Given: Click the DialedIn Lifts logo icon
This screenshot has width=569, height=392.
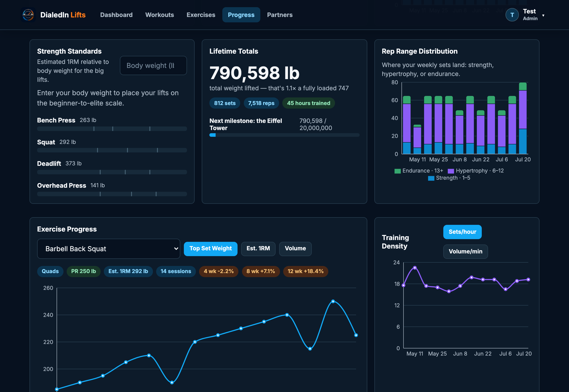Looking at the screenshot, I should (x=28, y=15).
